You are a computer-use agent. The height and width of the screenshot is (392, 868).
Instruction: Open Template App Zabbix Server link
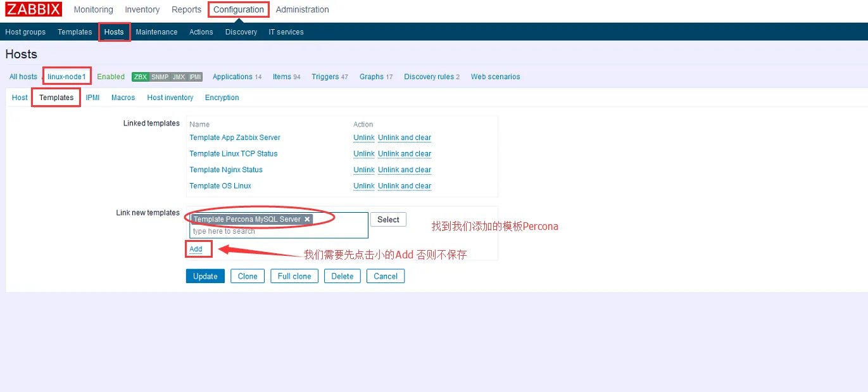tap(235, 137)
